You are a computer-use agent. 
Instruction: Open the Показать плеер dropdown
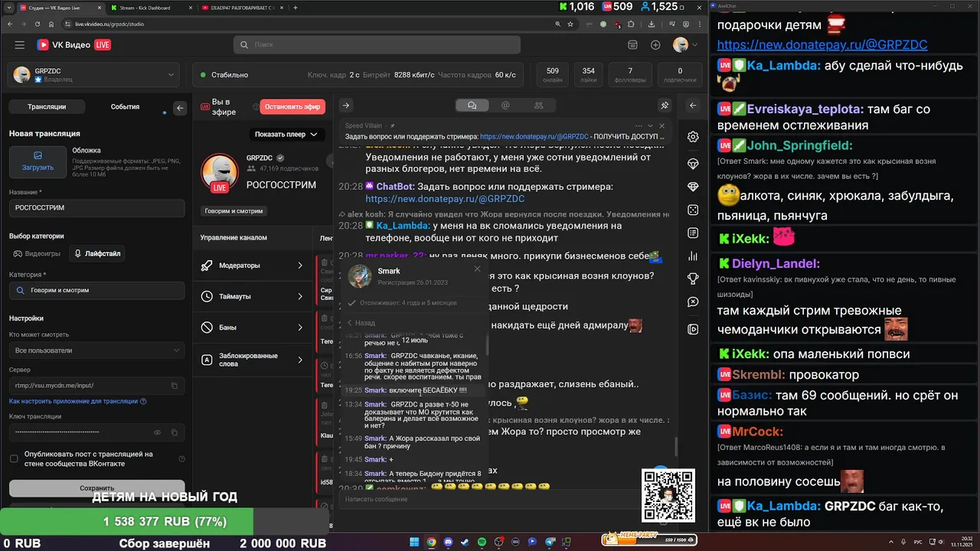pos(286,135)
